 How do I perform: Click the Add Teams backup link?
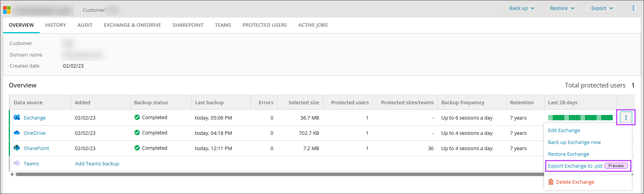click(97, 163)
